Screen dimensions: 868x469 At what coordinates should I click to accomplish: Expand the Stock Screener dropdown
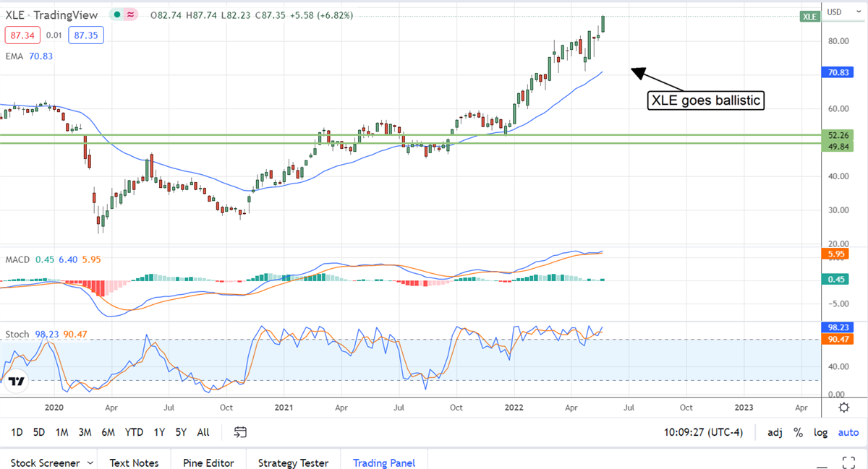[90, 462]
